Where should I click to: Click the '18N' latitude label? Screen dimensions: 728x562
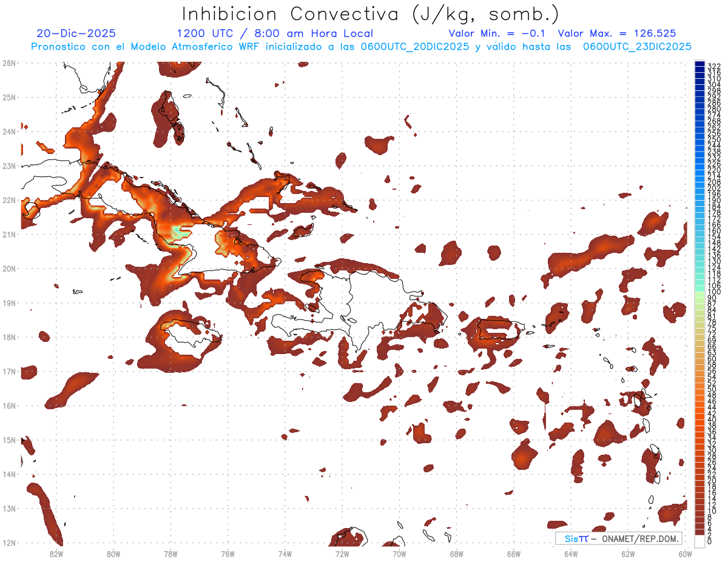[8, 337]
